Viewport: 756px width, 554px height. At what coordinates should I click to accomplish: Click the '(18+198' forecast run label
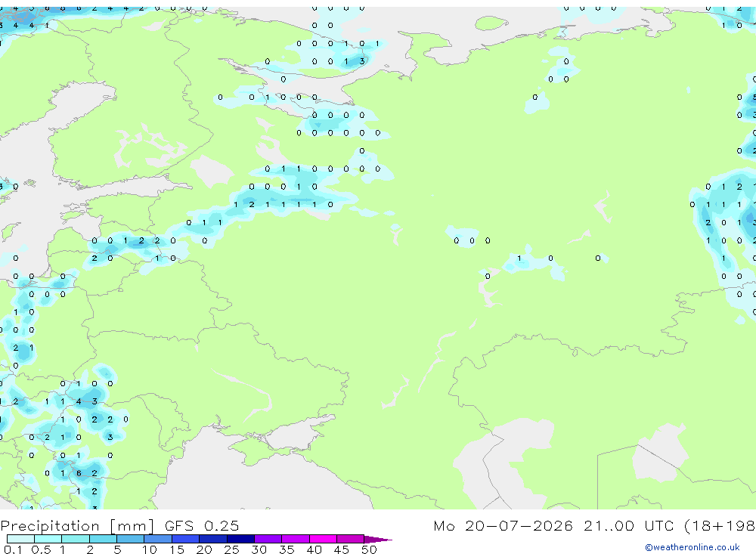720,526
